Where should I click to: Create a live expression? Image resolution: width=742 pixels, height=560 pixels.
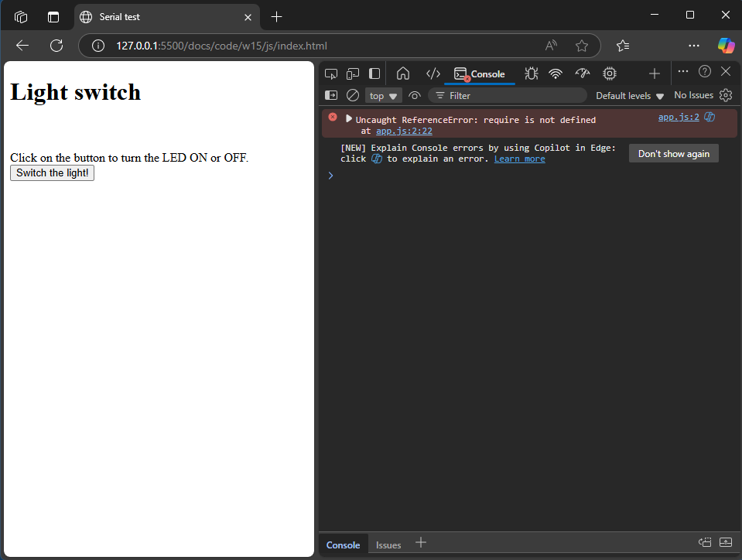click(415, 96)
